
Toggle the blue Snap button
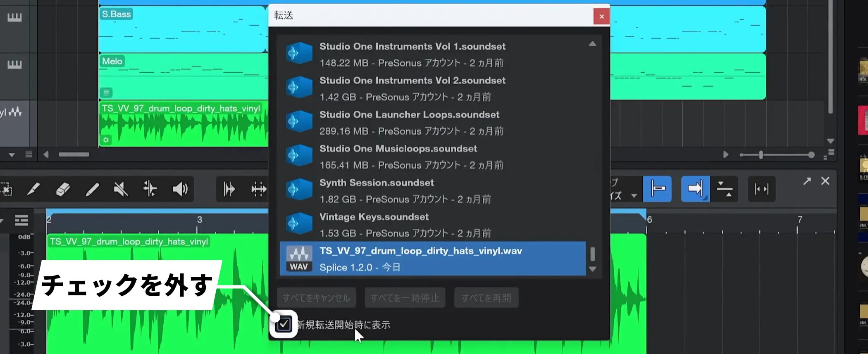coord(657,189)
